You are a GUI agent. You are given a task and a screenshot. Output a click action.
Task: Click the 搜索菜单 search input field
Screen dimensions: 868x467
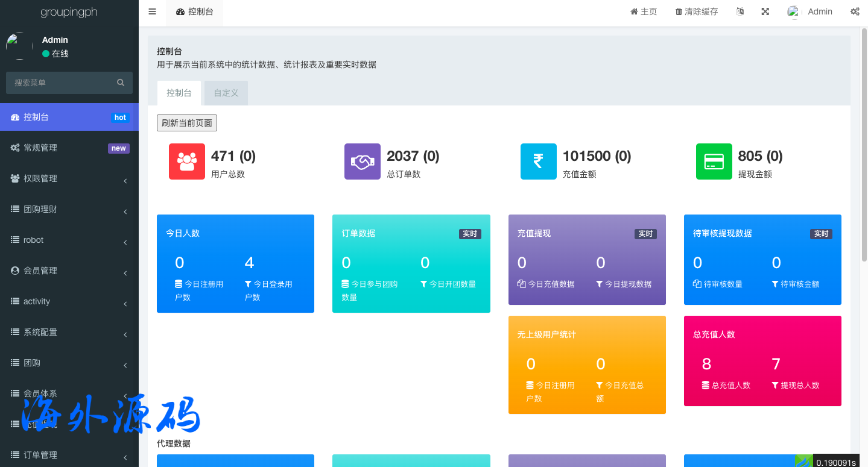click(x=60, y=83)
